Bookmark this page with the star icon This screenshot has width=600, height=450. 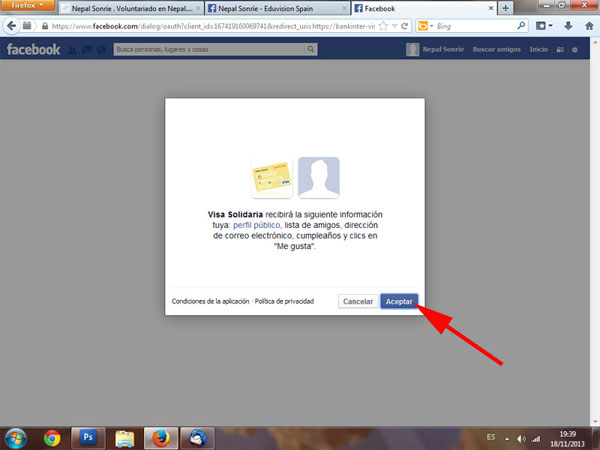coord(383,26)
